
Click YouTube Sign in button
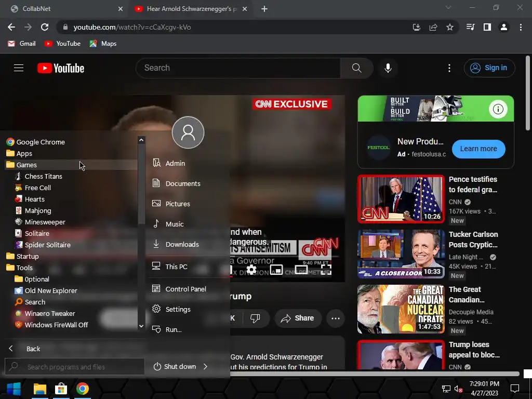point(489,68)
